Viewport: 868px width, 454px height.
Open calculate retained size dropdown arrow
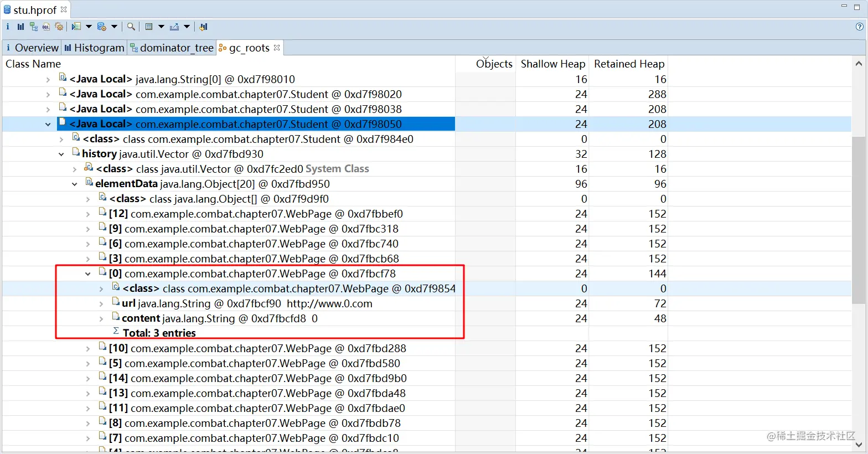click(x=161, y=27)
